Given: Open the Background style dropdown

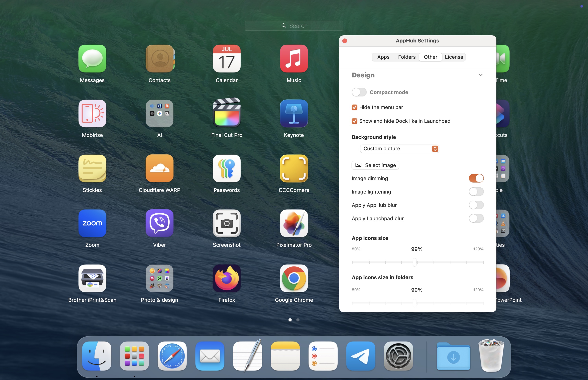Looking at the screenshot, I should pyautogui.click(x=400, y=149).
